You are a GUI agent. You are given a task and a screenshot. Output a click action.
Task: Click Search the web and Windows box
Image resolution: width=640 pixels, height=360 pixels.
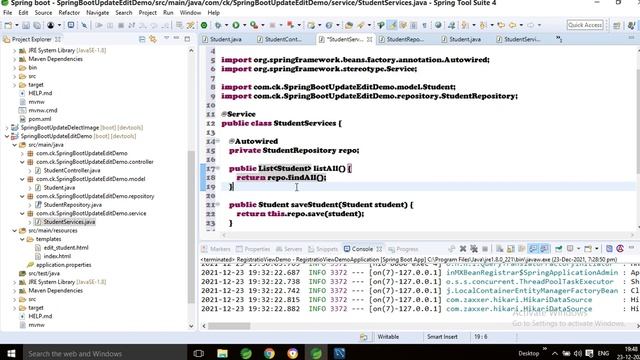[x=104, y=353]
